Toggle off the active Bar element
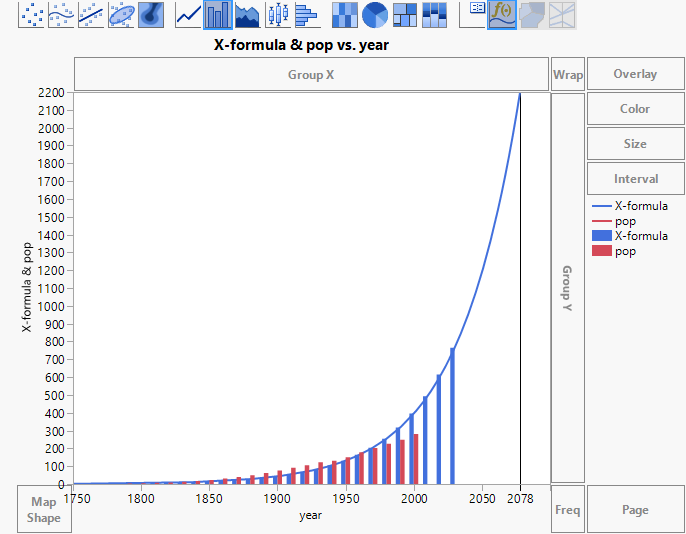This screenshot has height=534, width=686. [217, 13]
